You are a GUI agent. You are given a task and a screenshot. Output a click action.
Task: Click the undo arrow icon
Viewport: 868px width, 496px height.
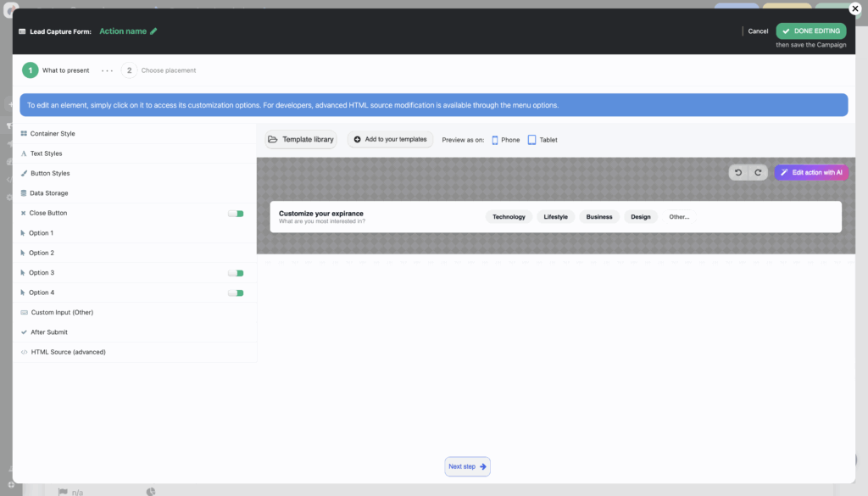tap(738, 172)
